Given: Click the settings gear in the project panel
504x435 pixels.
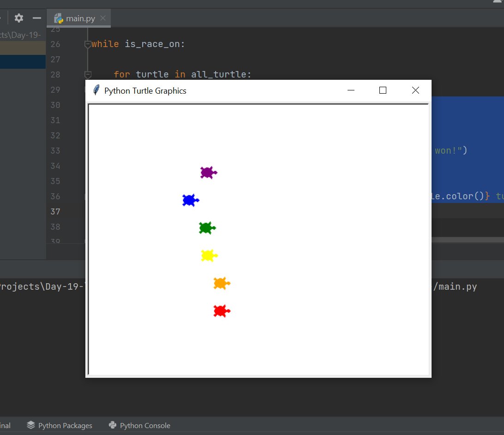Looking at the screenshot, I should (18, 18).
